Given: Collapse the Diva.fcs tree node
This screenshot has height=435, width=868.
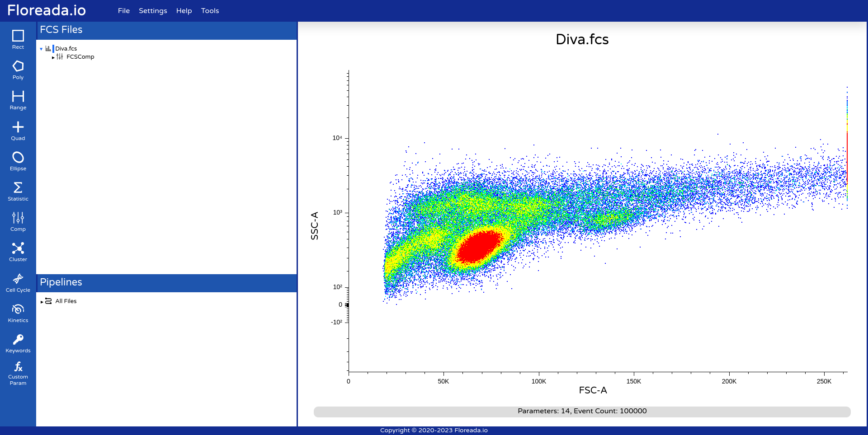Looking at the screenshot, I should click(x=41, y=49).
